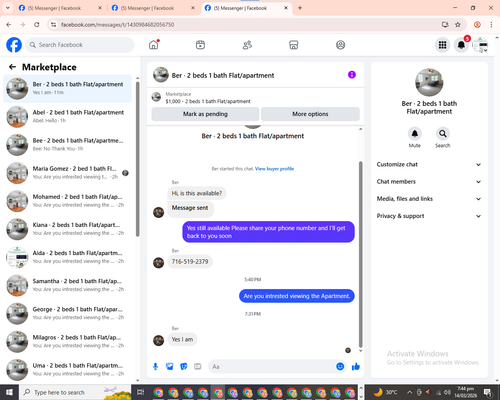Open the taskbar clock showing 7:44 pm

tap(466, 392)
